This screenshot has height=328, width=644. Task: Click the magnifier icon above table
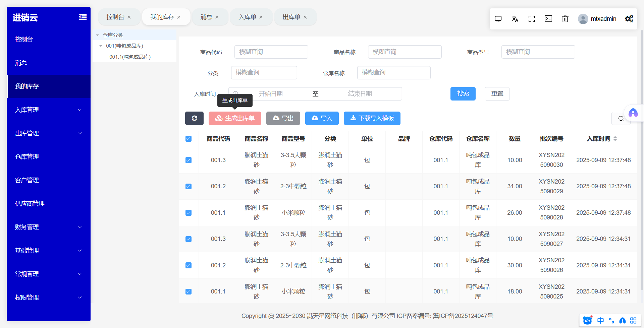click(x=621, y=118)
